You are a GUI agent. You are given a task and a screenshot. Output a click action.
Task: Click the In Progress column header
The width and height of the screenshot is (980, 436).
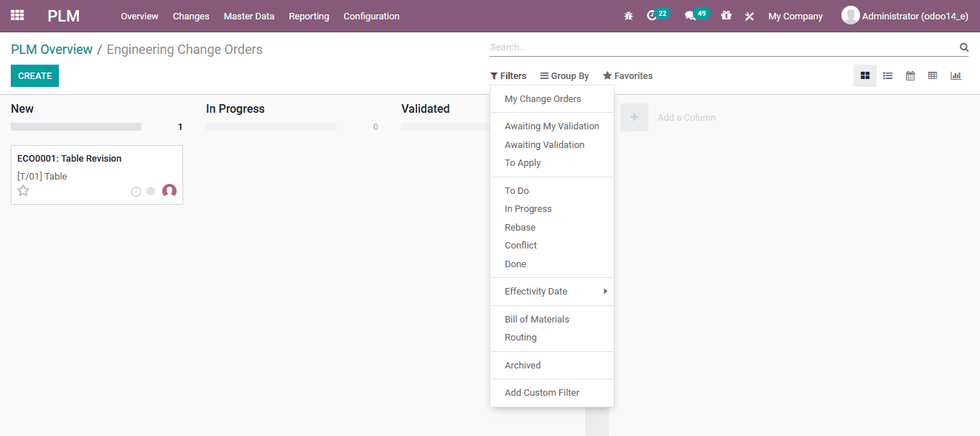point(235,109)
